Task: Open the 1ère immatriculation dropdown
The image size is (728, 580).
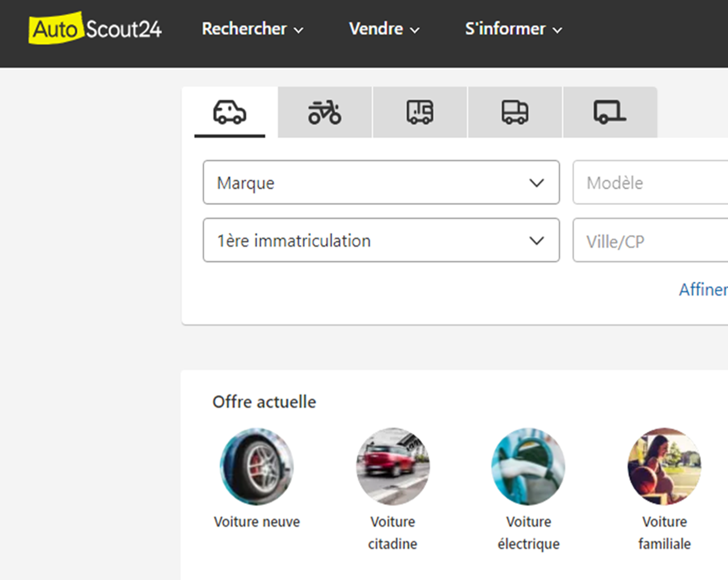Action: [381, 240]
